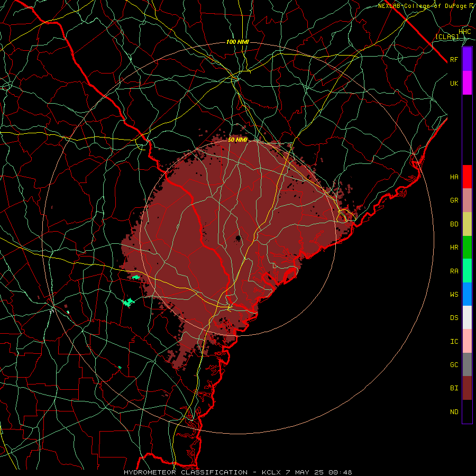Click the '[CLAS]' label near legend
476x476 pixels.
447,36
